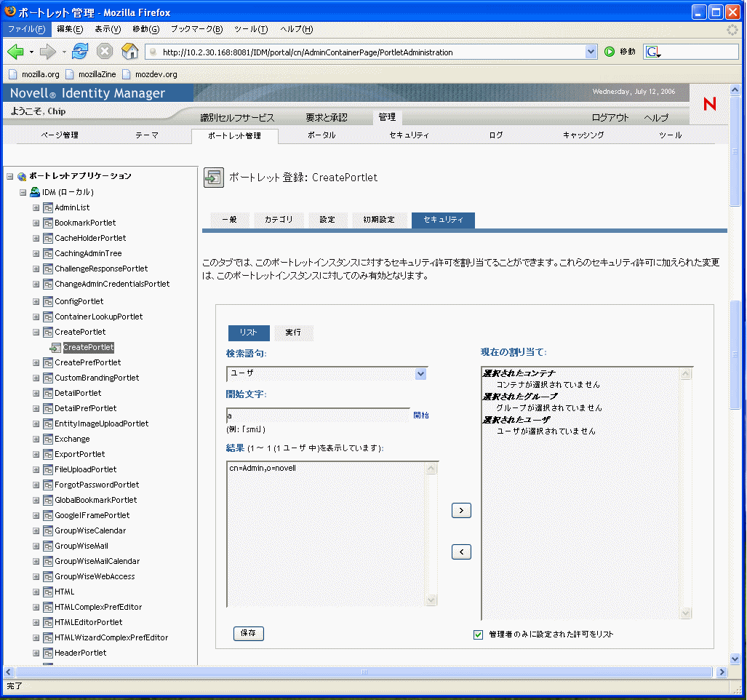Expand the GoogleIFramePortlet tree node
Image resolution: width=747 pixels, height=700 pixels.
36,516
